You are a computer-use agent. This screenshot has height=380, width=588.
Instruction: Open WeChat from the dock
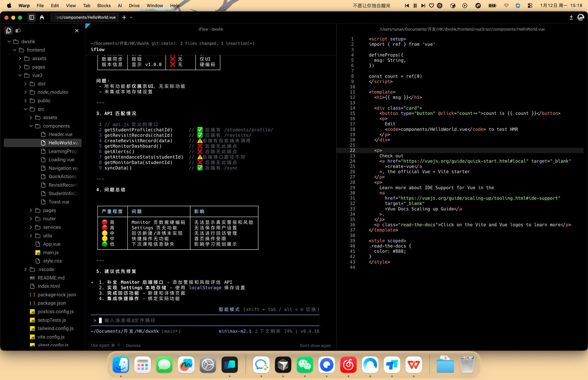point(305,365)
